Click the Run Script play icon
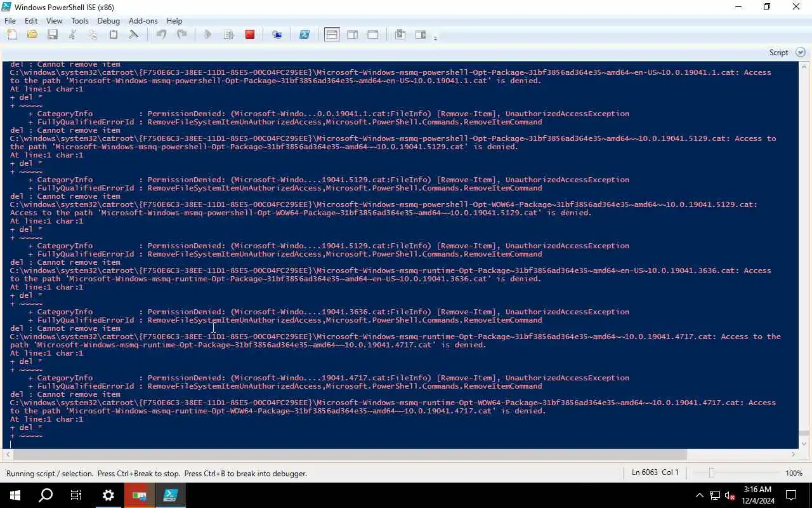The image size is (812, 508). (208, 35)
